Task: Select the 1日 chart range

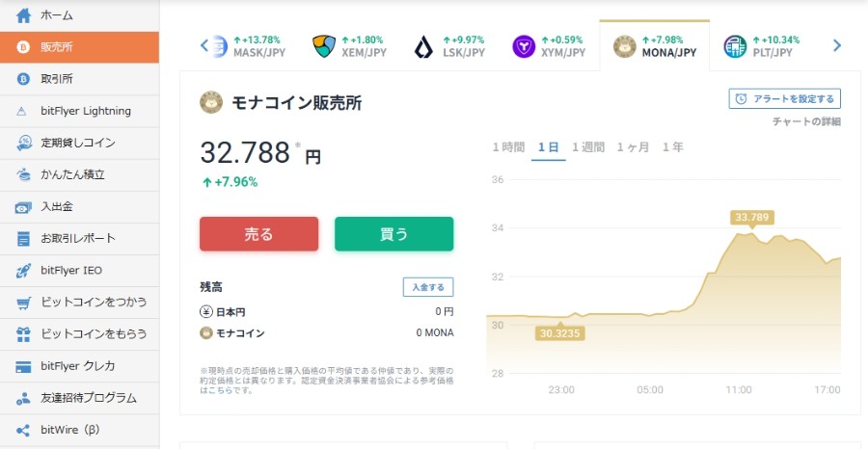Action: click(x=548, y=147)
